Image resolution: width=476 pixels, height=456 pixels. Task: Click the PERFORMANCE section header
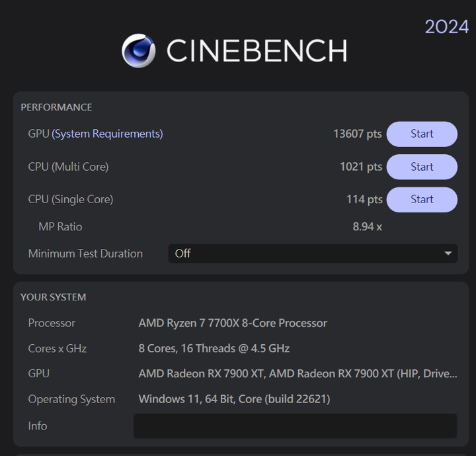[x=56, y=107]
